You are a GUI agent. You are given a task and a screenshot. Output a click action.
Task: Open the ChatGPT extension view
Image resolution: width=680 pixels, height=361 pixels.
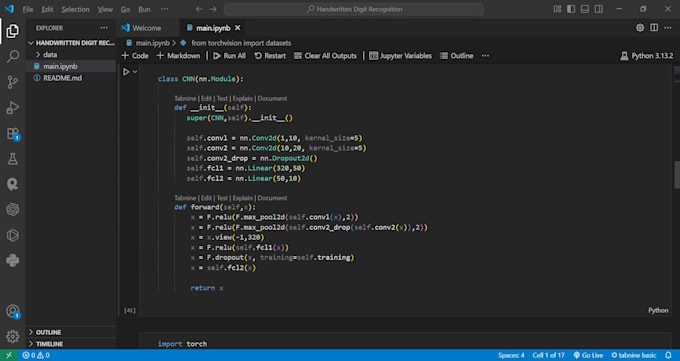point(13,210)
